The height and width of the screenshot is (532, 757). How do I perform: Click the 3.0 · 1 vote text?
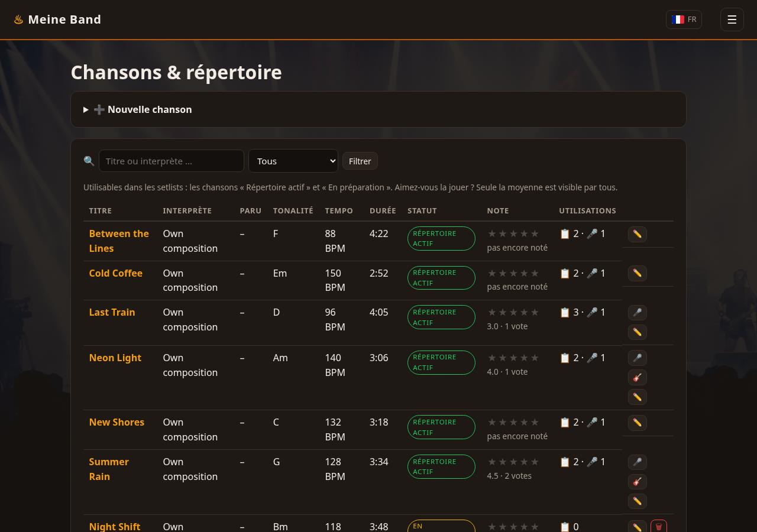[x=507, y=326]
